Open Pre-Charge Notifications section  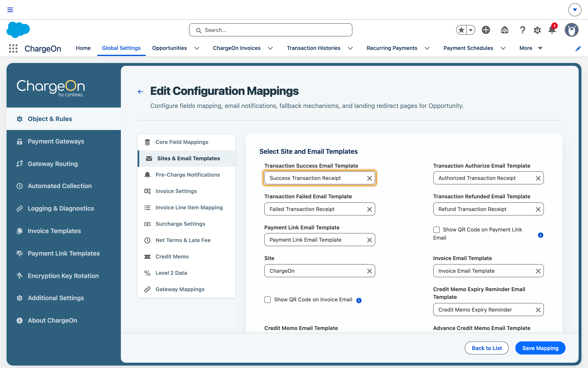click(x=187, y=175)
